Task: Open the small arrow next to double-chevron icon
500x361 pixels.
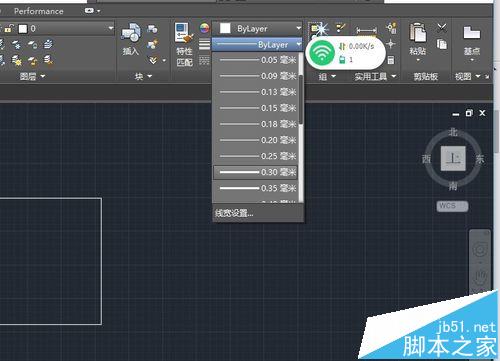Action: [164, 60]
